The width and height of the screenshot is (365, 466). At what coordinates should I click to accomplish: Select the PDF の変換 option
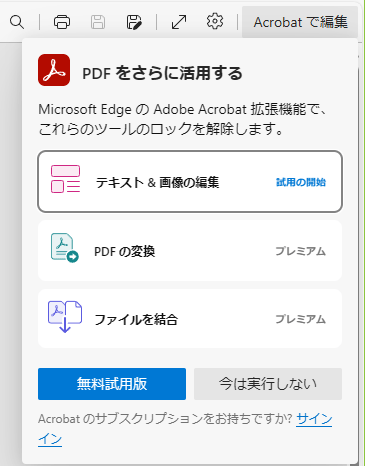[190, 251]
